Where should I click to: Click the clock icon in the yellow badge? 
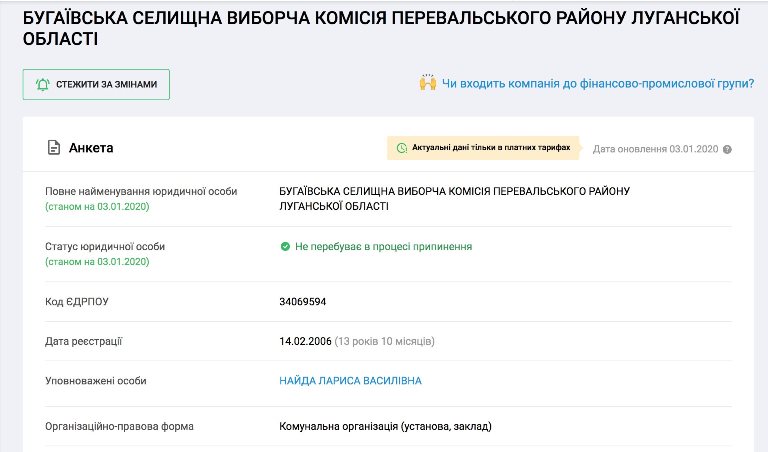coord(402,148)
